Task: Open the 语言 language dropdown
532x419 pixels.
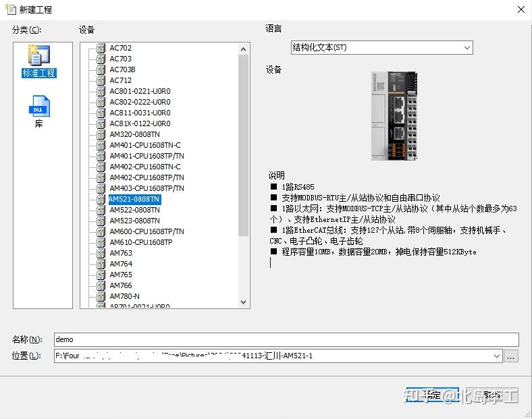Action: (x=381, y=47)
